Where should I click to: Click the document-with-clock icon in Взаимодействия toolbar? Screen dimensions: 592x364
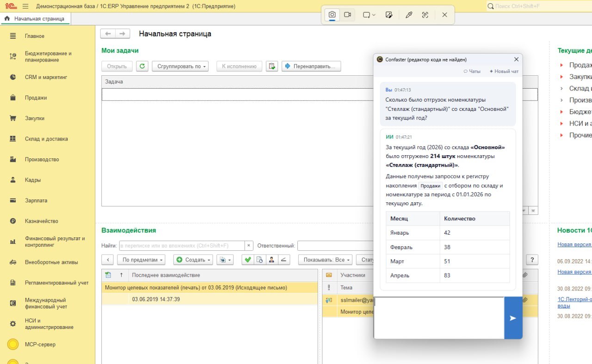coord(259,260)
